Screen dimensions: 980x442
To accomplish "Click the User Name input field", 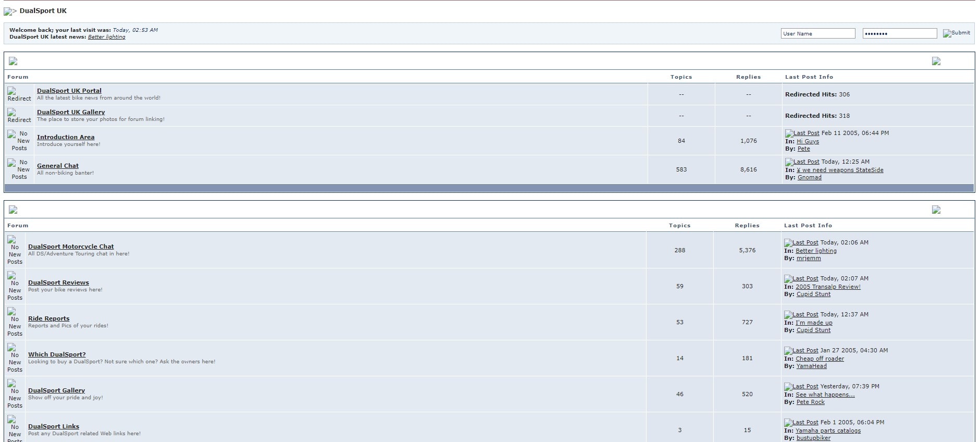I will pyautogui.click(x=818, y=33).
